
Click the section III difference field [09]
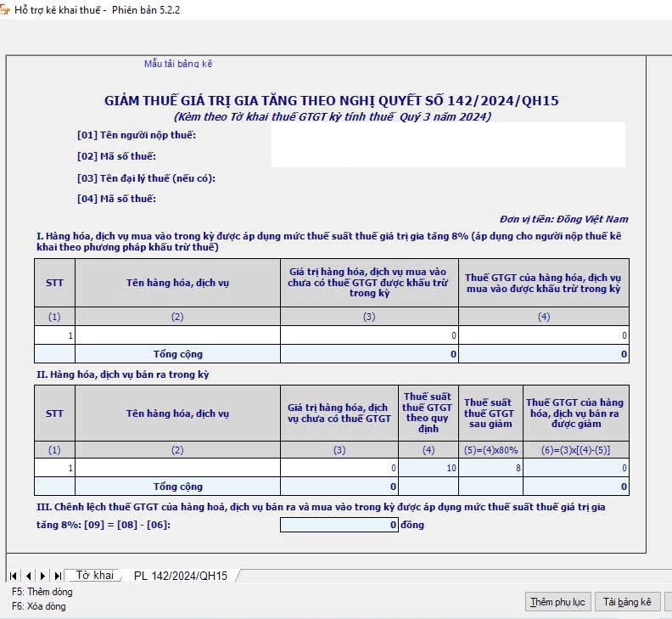pyautogui.click(x=339, y=525)
